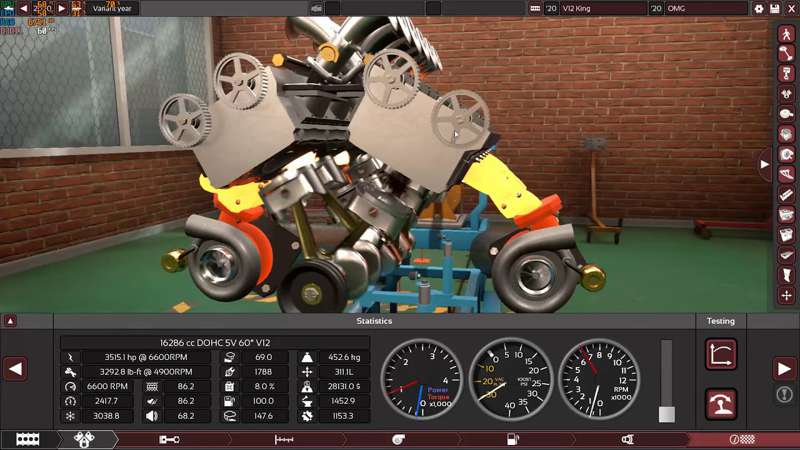
Task: Click the OMG variant name field
Action: point(706,8)
